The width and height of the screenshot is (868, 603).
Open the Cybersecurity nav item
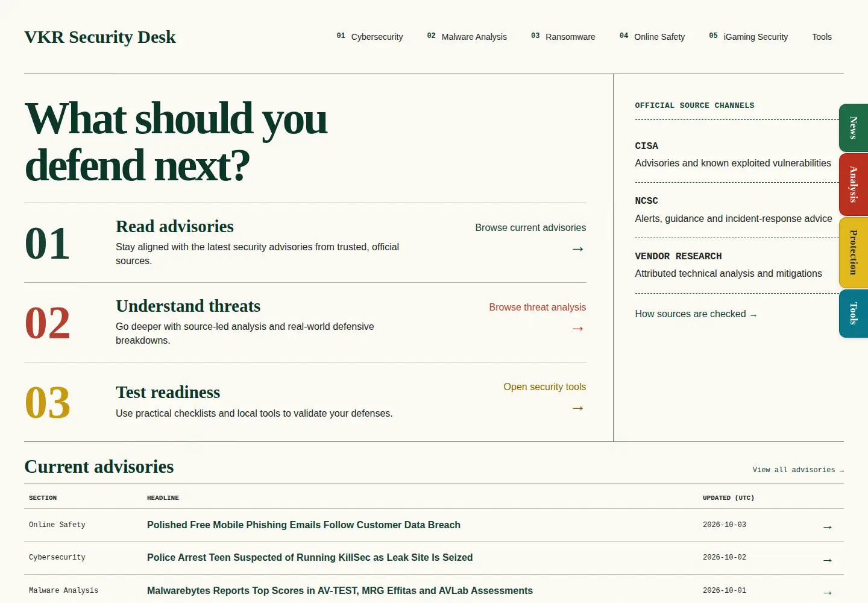pyautogui.click(x=370, y=37)
